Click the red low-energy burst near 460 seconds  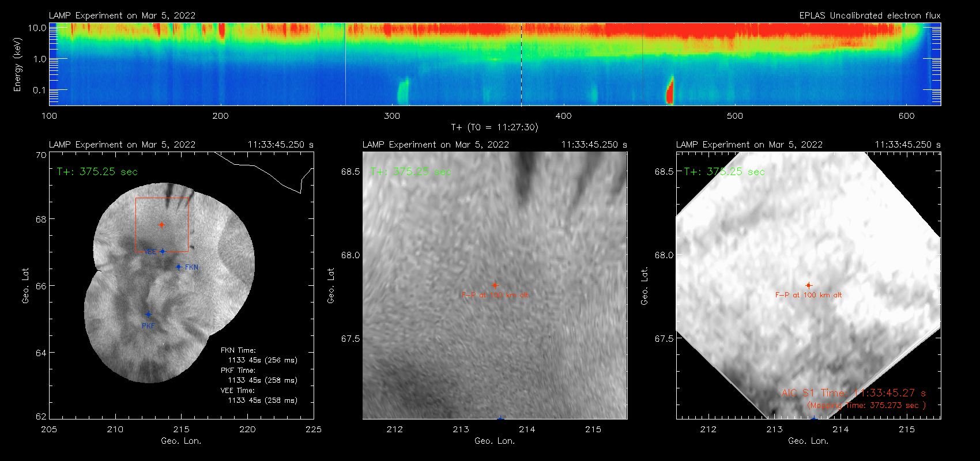(x=670, y=91)
